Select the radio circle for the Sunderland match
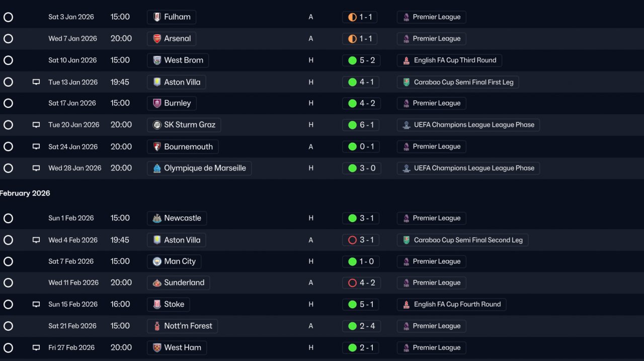The width and height of the screenshot is (644, 361). [8, 282]
